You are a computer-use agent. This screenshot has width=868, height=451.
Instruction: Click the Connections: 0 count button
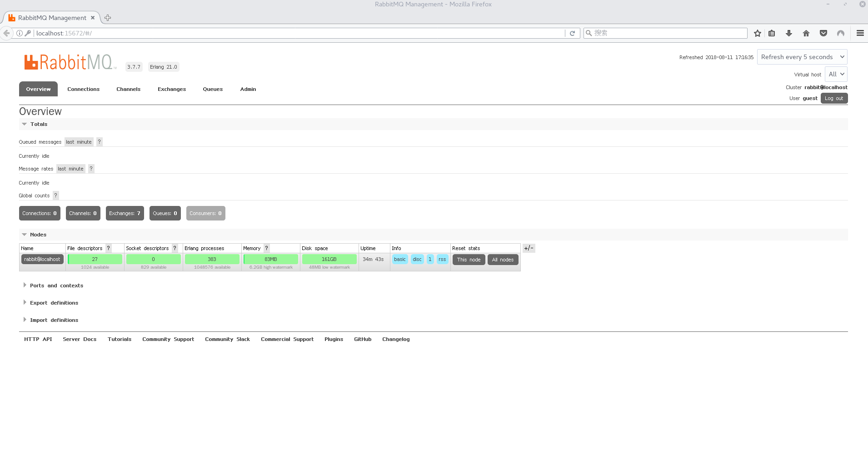(40, 213)
